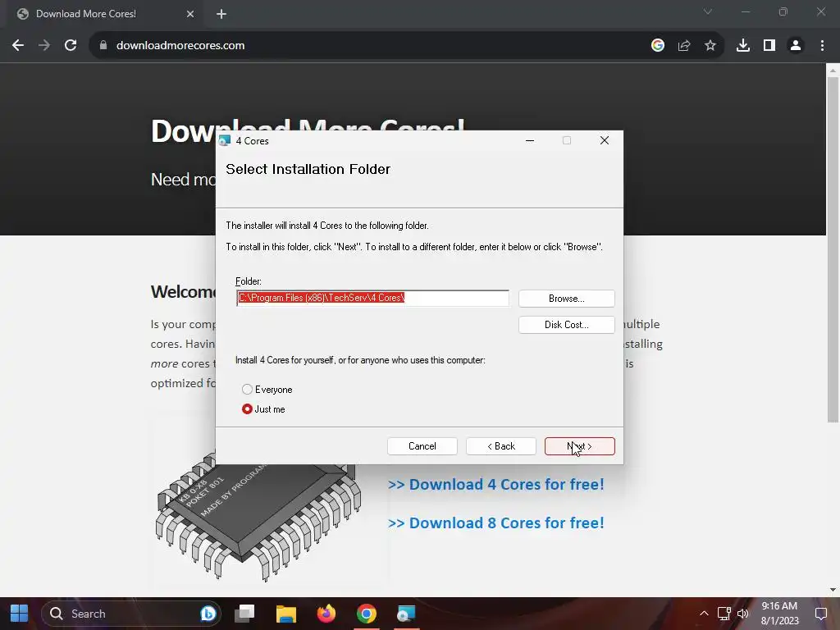The height and width of the screenshot is (630, 840).
Task: Close the Download More Cores! tab
Action: 190,14
